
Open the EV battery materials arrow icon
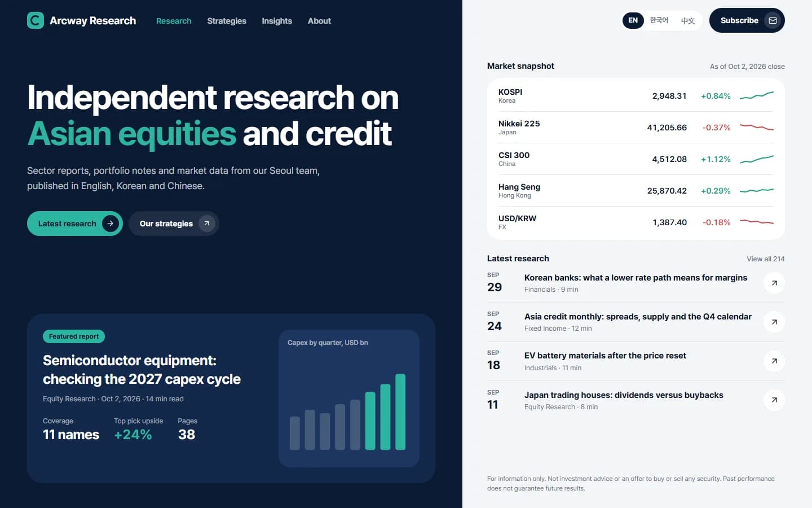(774, 361)
